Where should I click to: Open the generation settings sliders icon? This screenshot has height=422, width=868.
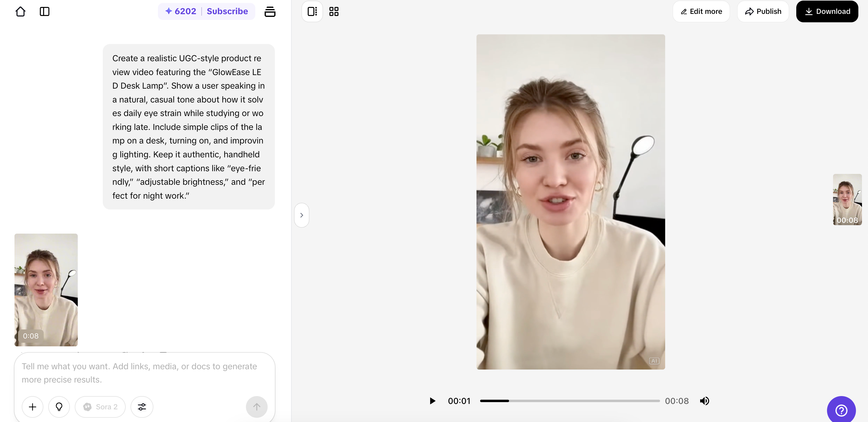click(142, 407)
